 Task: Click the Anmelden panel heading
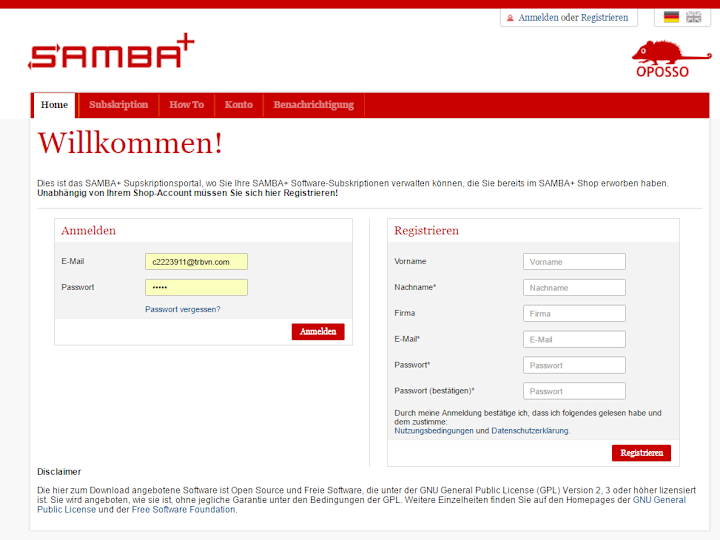(x=89, y=231)
